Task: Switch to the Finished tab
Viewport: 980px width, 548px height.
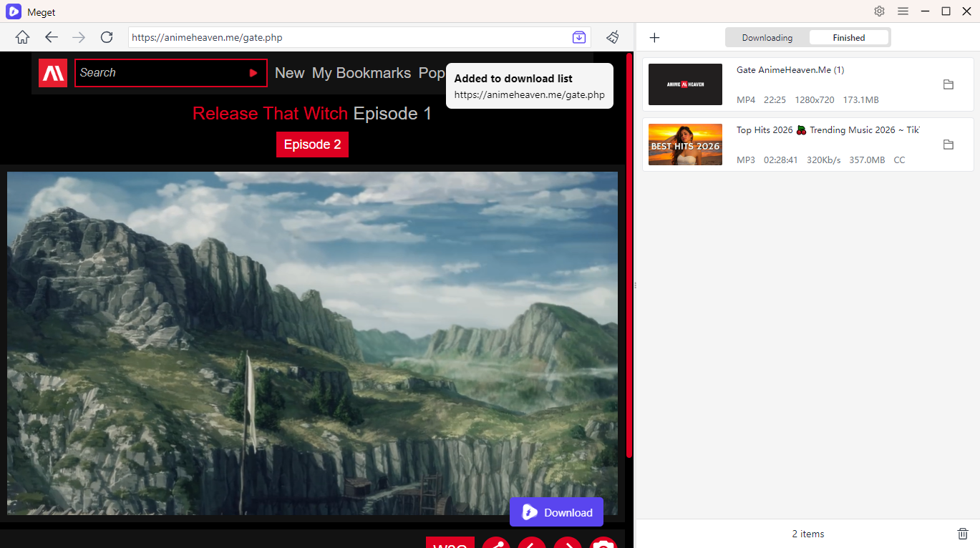Action: coord(848,37)
